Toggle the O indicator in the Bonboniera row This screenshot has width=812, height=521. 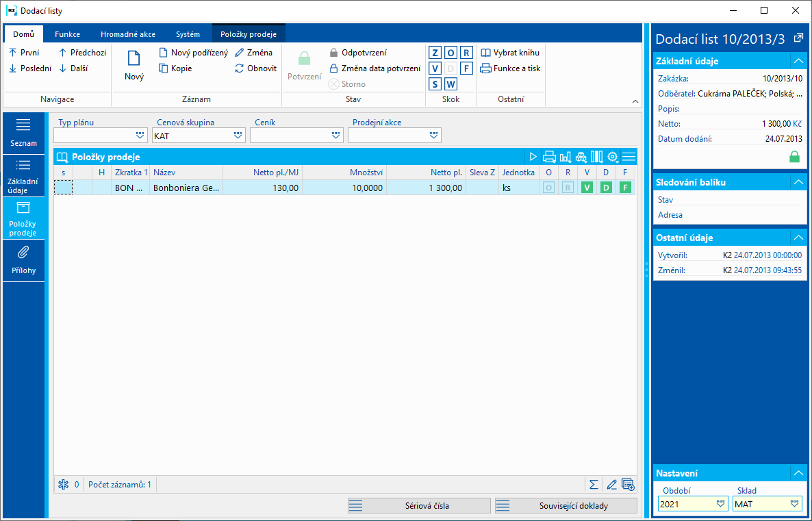tap(548, 188)
